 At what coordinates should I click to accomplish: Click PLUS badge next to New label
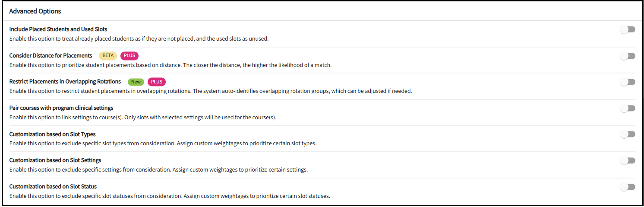pyautogui.click(x=157, y=82)
